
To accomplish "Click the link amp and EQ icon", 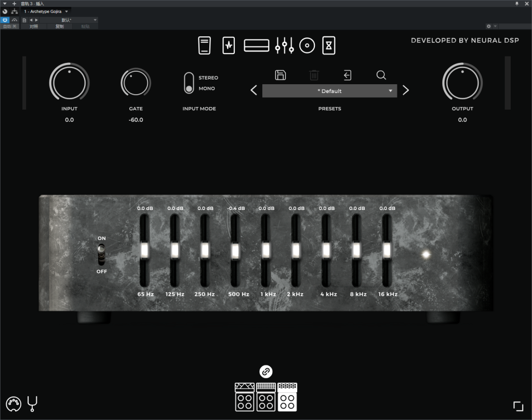I will click(266, 372).
